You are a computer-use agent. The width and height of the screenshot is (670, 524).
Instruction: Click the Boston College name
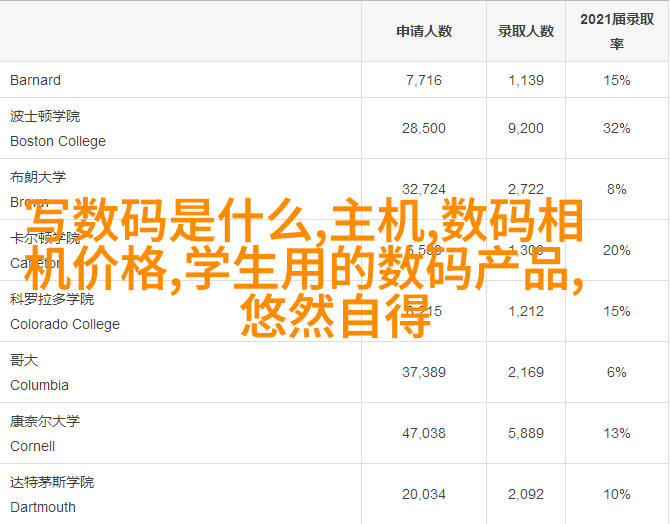(58, 141)
